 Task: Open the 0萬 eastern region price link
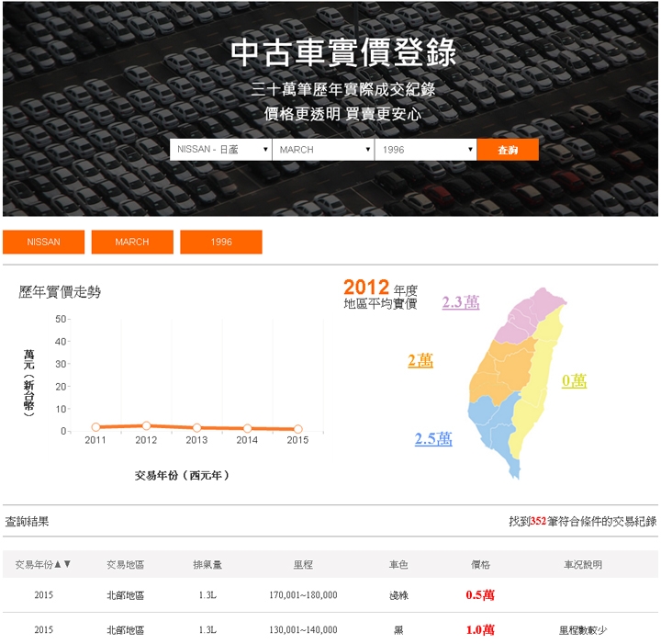[574, 381]
